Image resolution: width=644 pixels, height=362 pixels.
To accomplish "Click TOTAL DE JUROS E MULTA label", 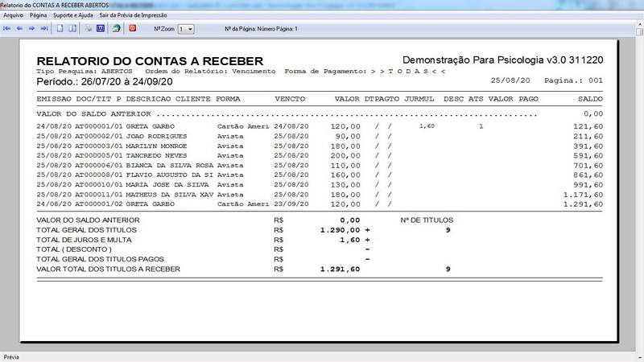I will coord(84,240).
